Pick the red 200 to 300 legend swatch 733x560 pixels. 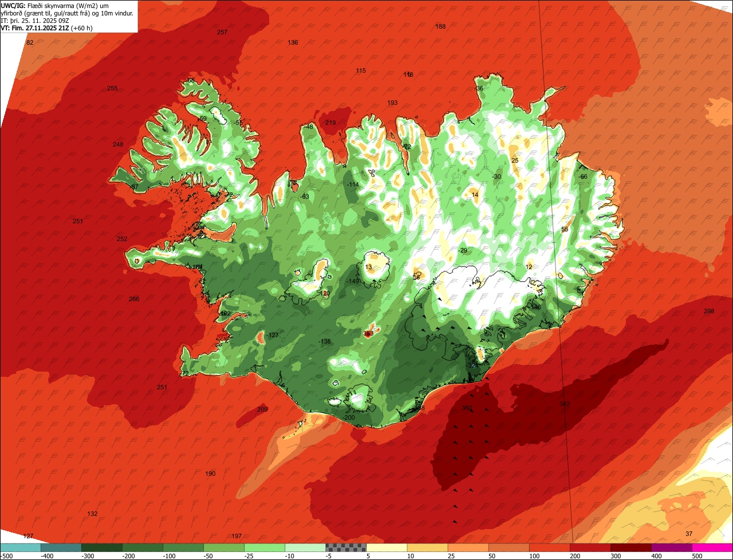click(590, 547)
